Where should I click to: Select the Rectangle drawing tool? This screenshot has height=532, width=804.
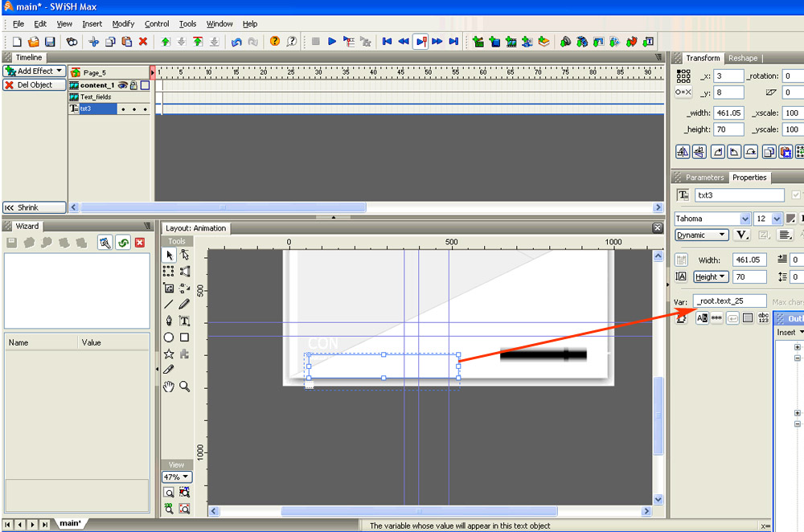coord(184,338)
